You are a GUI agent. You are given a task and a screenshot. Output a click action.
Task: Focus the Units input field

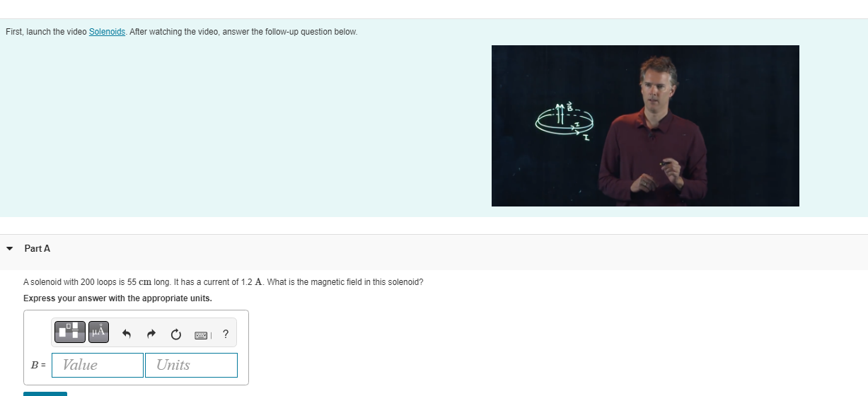(x=191, y=365)
